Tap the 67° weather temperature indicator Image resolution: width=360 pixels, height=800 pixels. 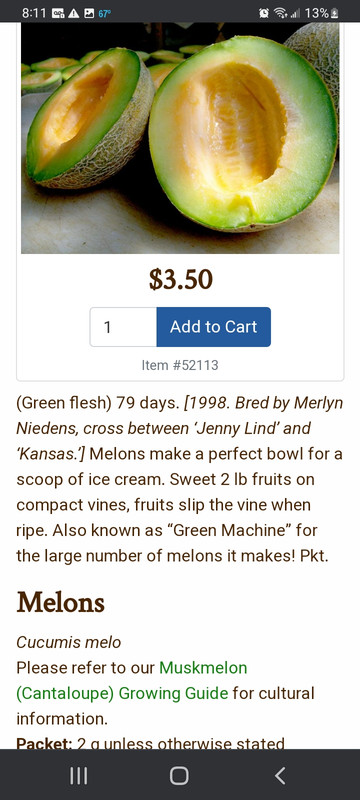(x=104, y=14)
